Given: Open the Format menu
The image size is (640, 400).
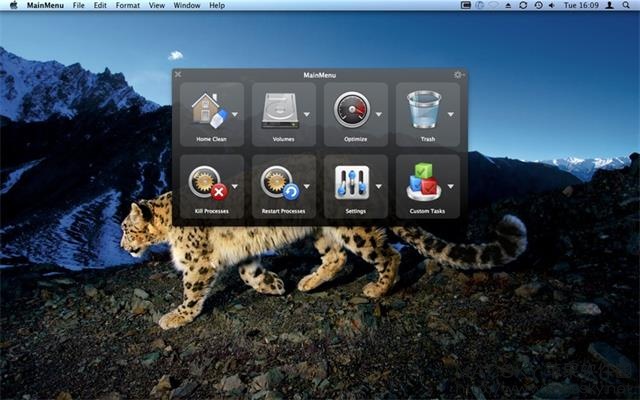Looking at the screenshot, I should [128, 5].
